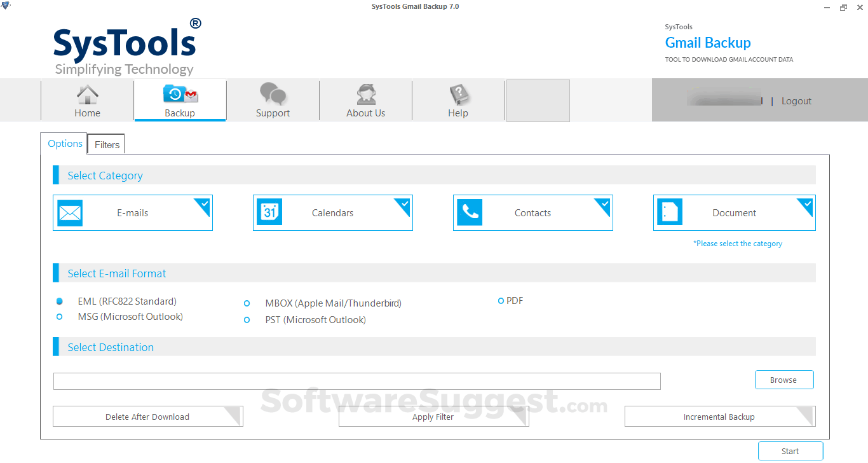Click the destination path input field
868x463 pixels.
pyautogui.click(x=356, y=381)
